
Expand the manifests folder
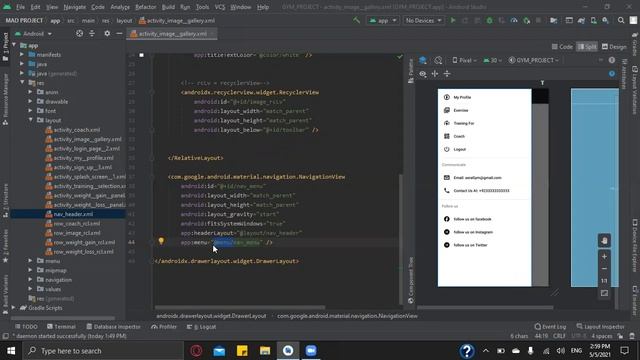(x=22, y=54)
